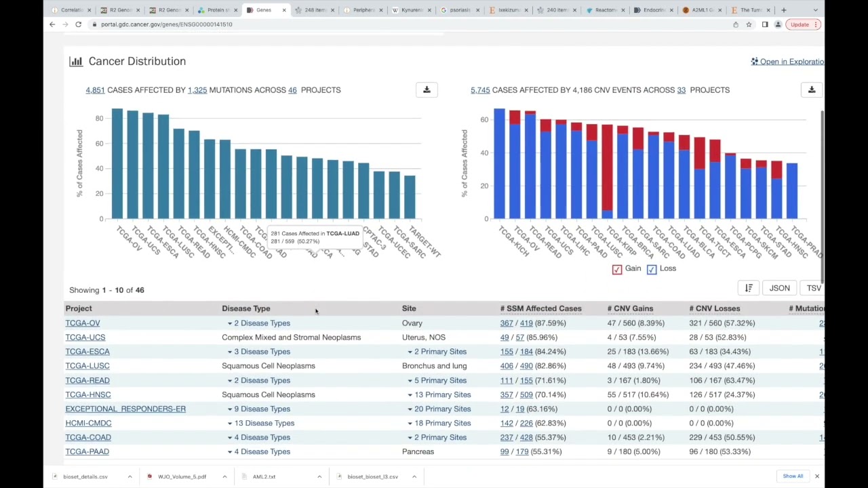Click the Cancer Distribution chart icon
The image size is (868, 488).
75,61
